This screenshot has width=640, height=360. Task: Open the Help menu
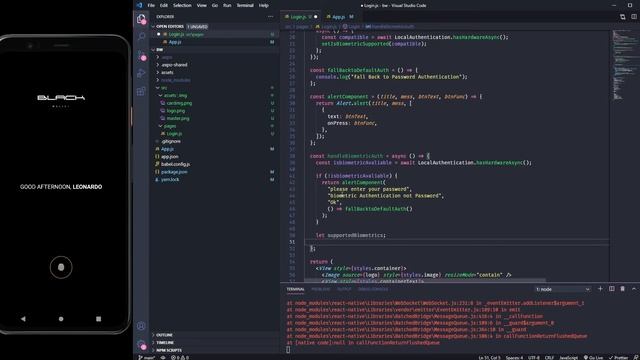pyautogui.click(x=264, y=5)
